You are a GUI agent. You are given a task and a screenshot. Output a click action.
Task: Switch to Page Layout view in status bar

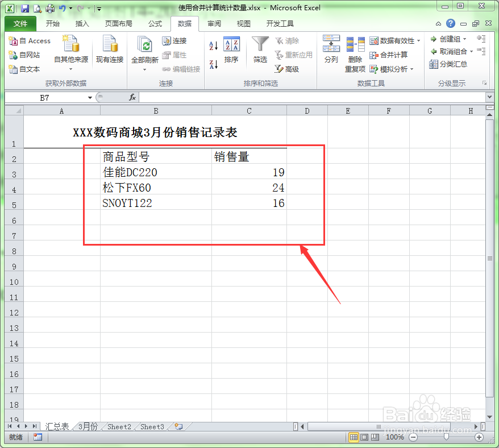point(364,437)
